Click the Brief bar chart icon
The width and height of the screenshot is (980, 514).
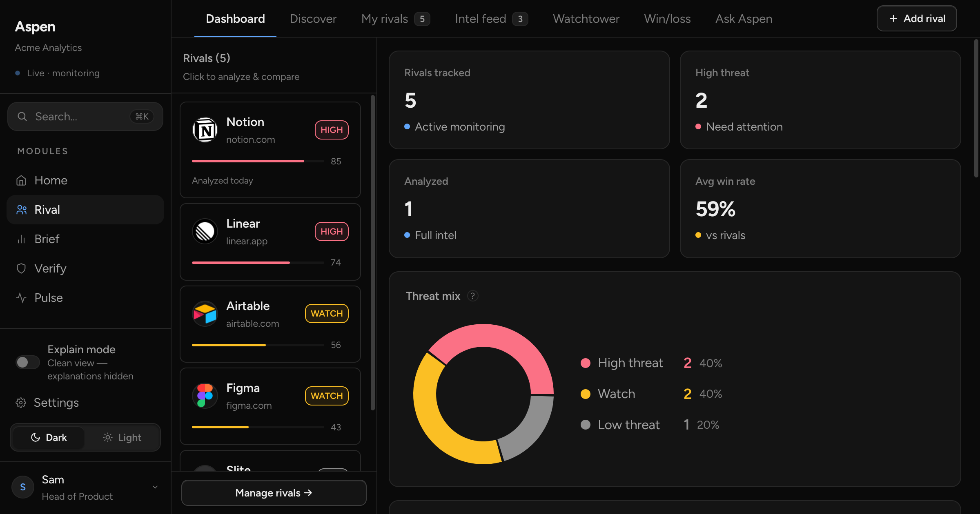tap(21, 239)
